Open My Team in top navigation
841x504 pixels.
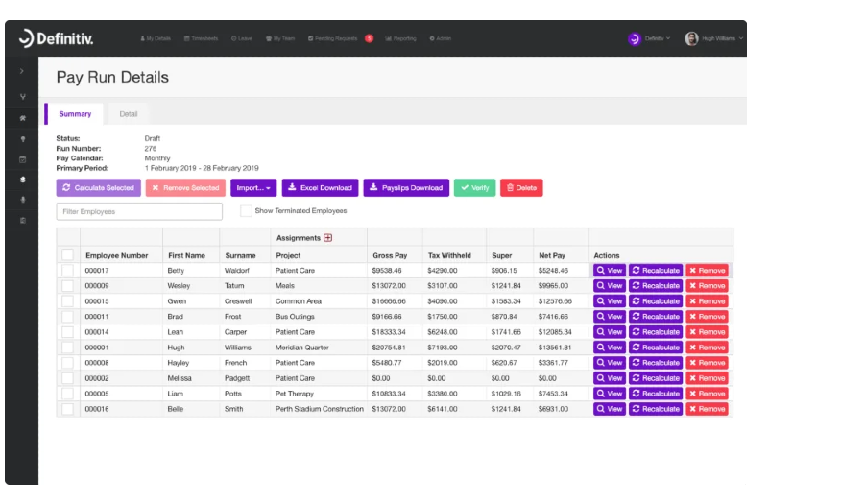pyautogui.click(x=280, y=38)
